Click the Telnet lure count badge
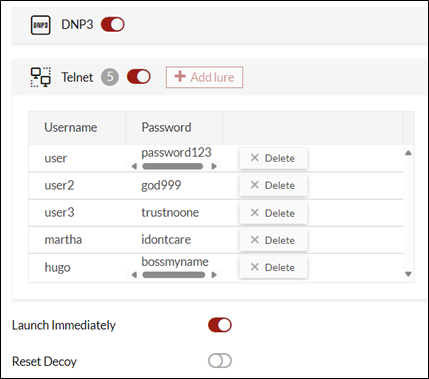This screenshot has height=379, width=429. point(110,77)
